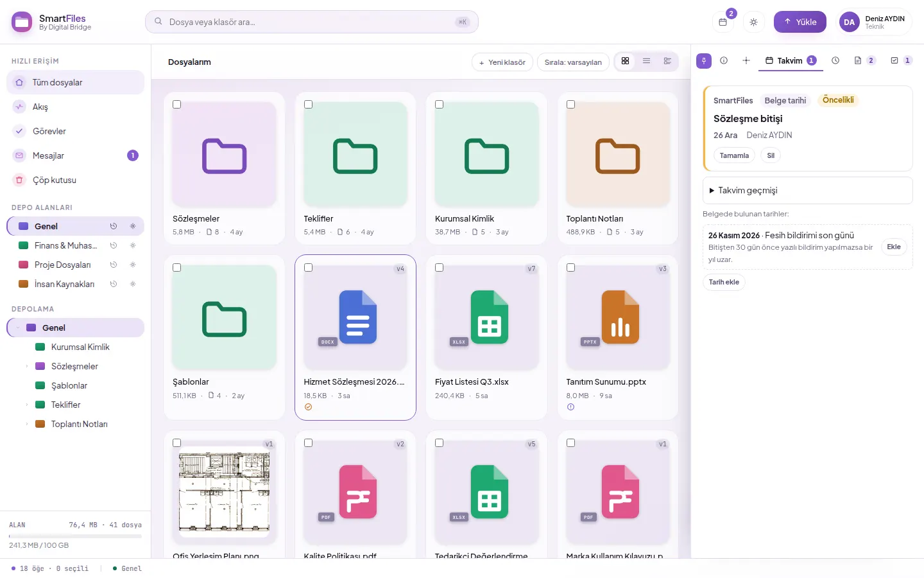Click the Akış activity icon in sidebar
Image resolution: width=924 pixels, height=578 pixels.
tap(19, 107)
